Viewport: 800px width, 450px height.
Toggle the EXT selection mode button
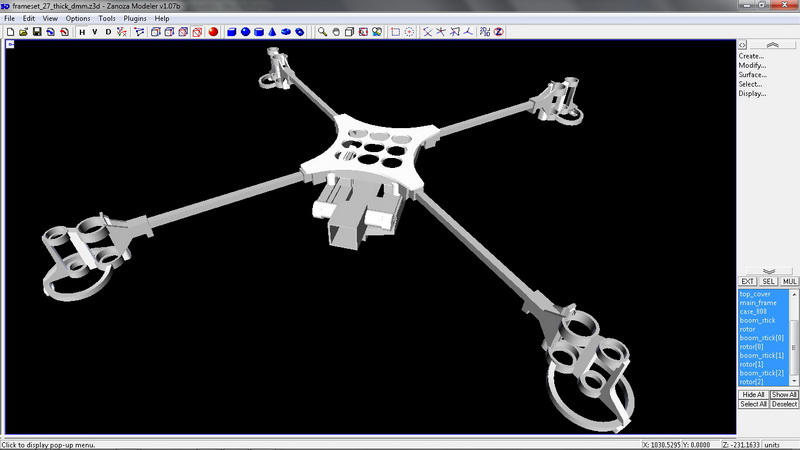coord(747,282)
